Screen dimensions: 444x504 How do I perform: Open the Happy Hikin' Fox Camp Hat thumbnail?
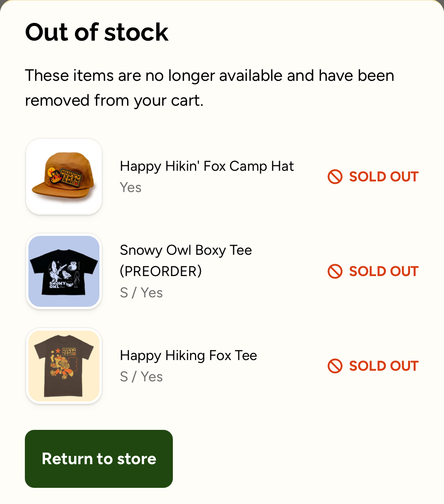click(x=64, y=177)
